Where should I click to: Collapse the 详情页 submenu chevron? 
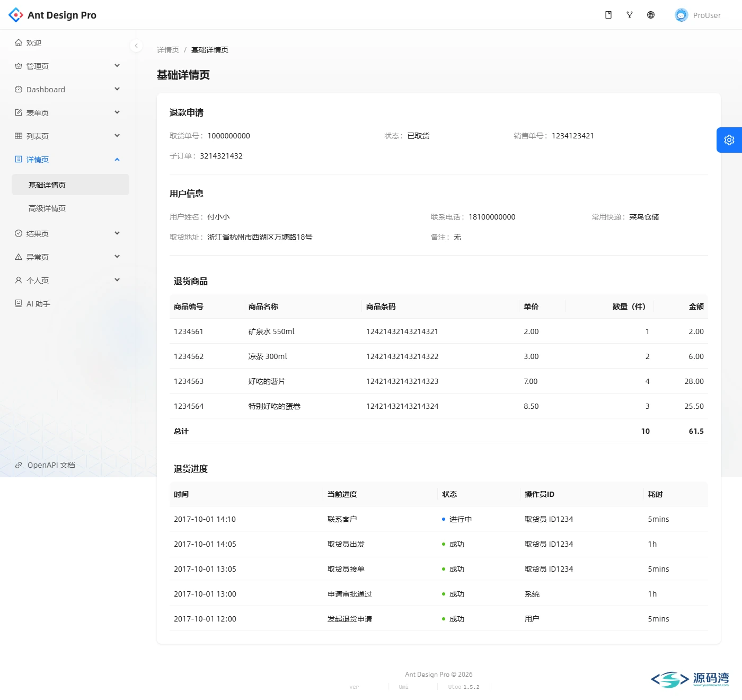point(117,160)
